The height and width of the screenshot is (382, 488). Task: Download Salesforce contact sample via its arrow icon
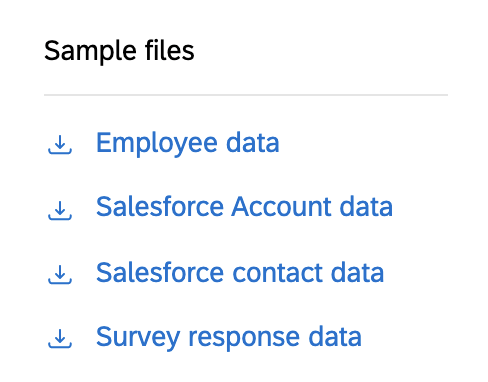pos(60,274)
